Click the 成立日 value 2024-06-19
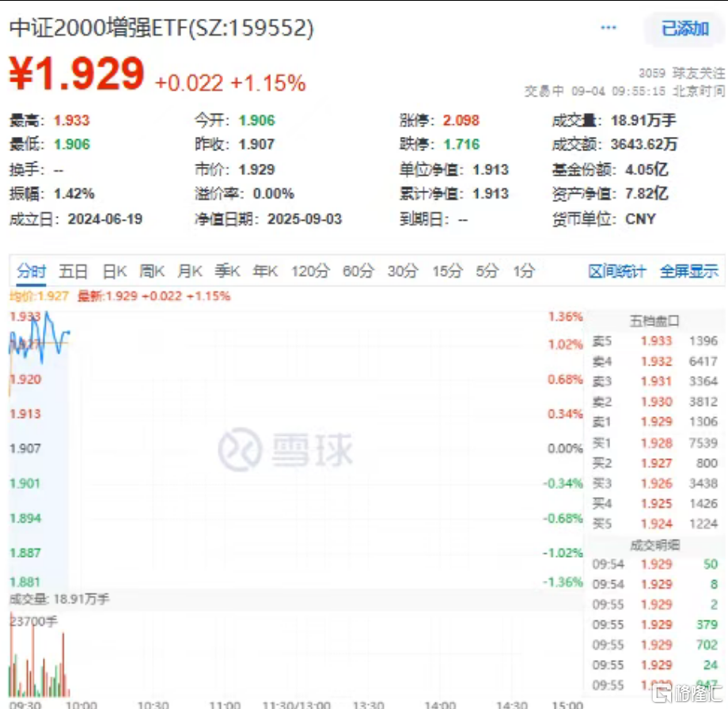 click(x=105, y=218)
